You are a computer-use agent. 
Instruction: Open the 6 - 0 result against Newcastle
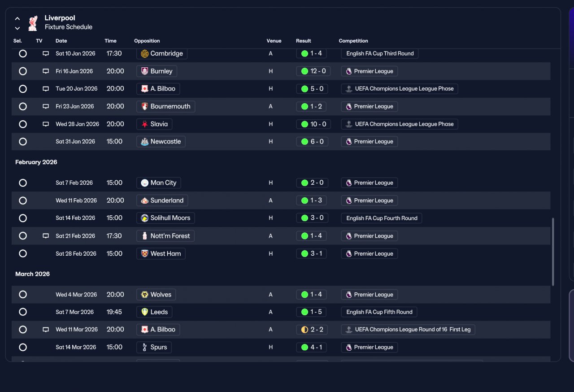point(312,142)
